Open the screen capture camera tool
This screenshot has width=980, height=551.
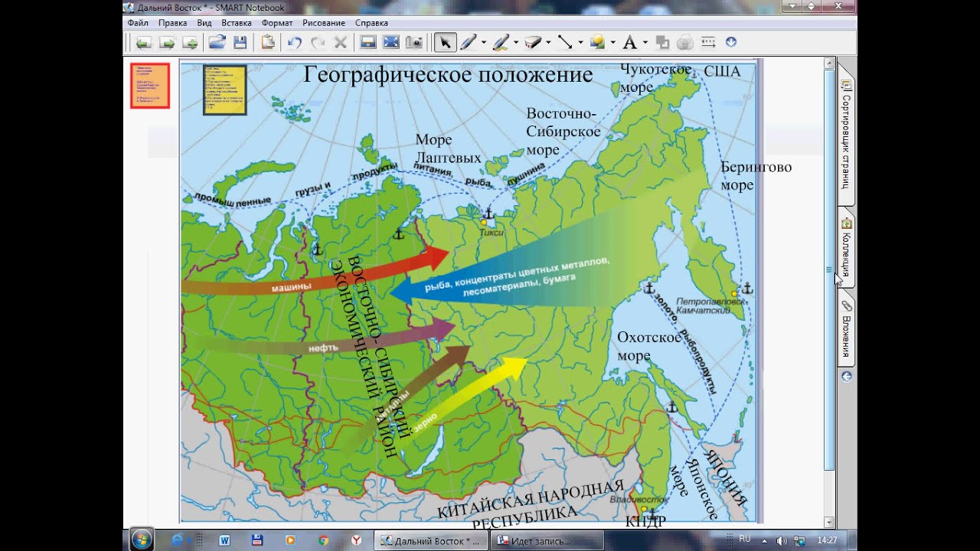(414, 43)
